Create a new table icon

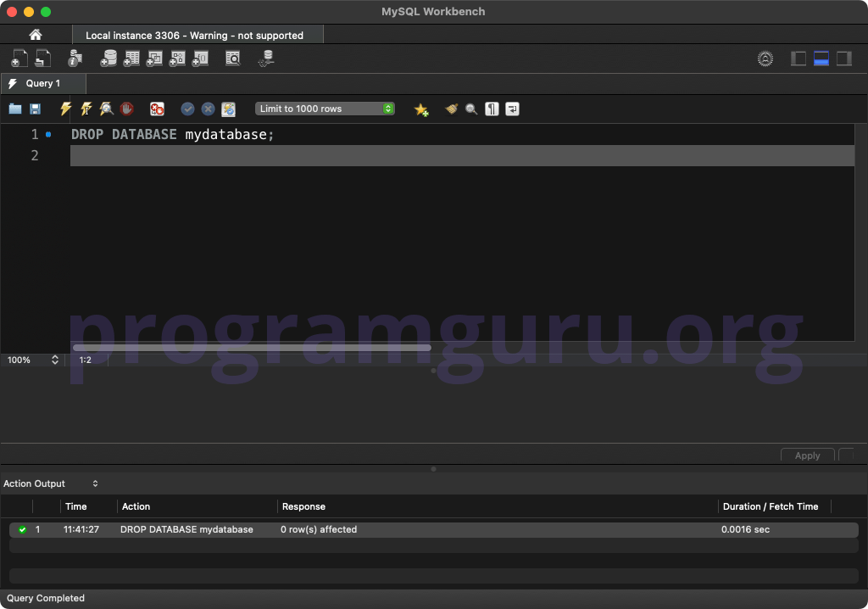tap(131, 59)
